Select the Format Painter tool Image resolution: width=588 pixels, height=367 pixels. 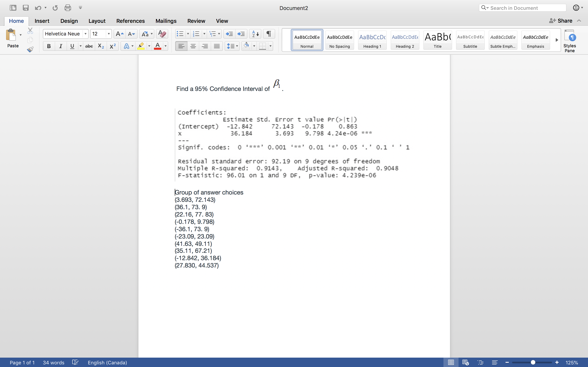30,49
